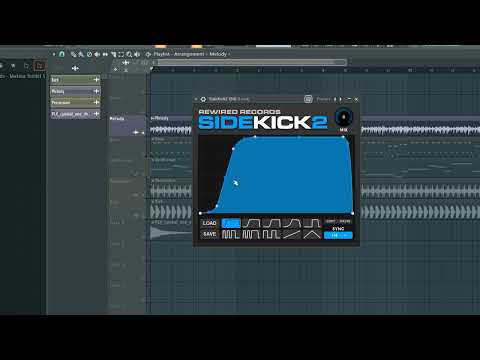Close the Sidekick plugin window
Viewport: 480px width, 360px height.
(x=356, y=99)
